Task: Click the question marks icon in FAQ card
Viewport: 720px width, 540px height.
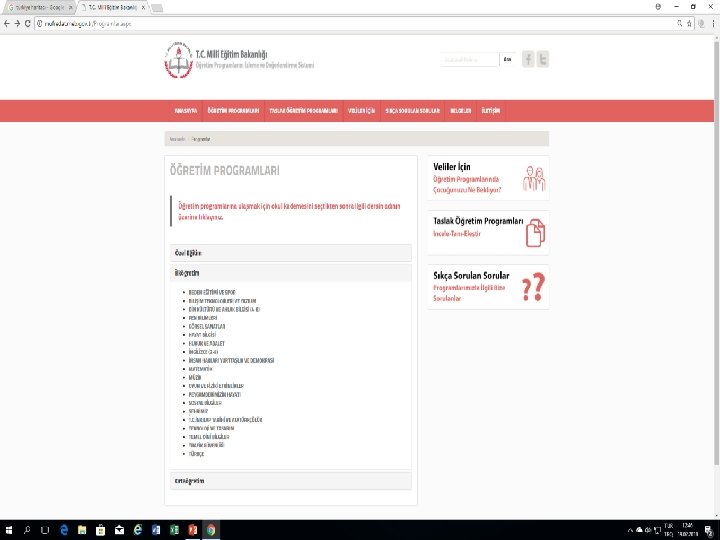Action: tap(534, 287)
